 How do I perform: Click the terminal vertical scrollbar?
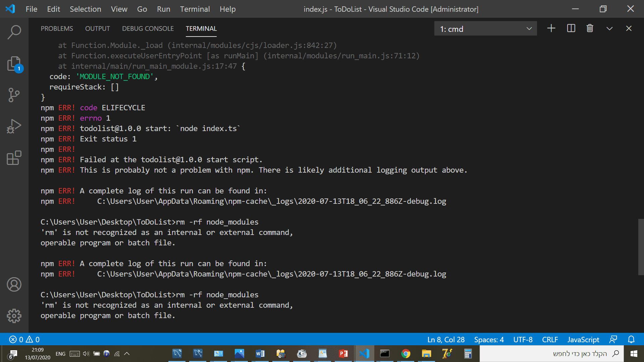pyautogui.click(x=641, y=247)
